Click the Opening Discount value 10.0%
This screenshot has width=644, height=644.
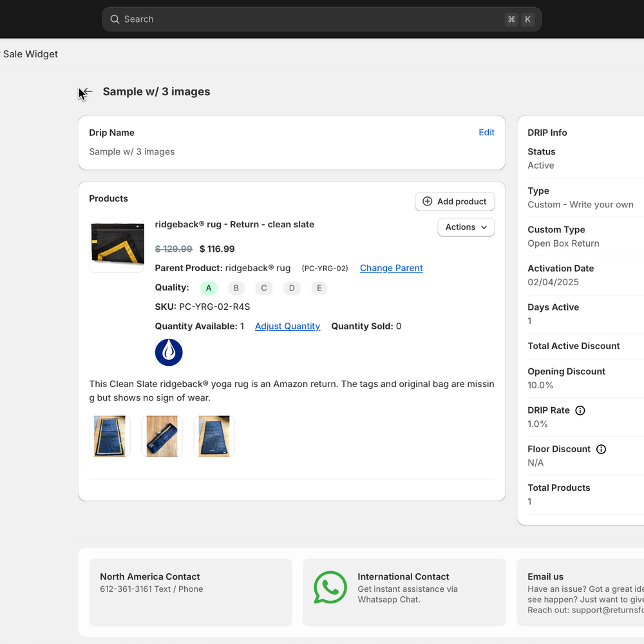coord(540,385)
